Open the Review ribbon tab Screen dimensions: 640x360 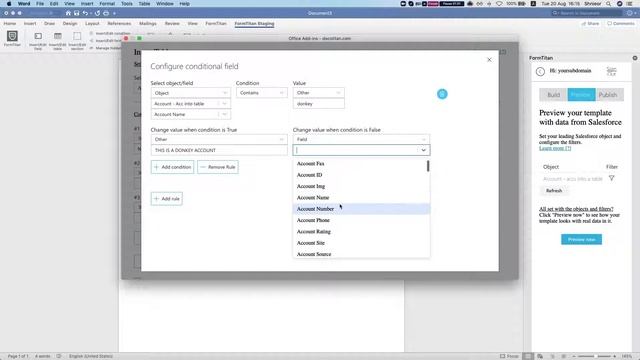172,24
